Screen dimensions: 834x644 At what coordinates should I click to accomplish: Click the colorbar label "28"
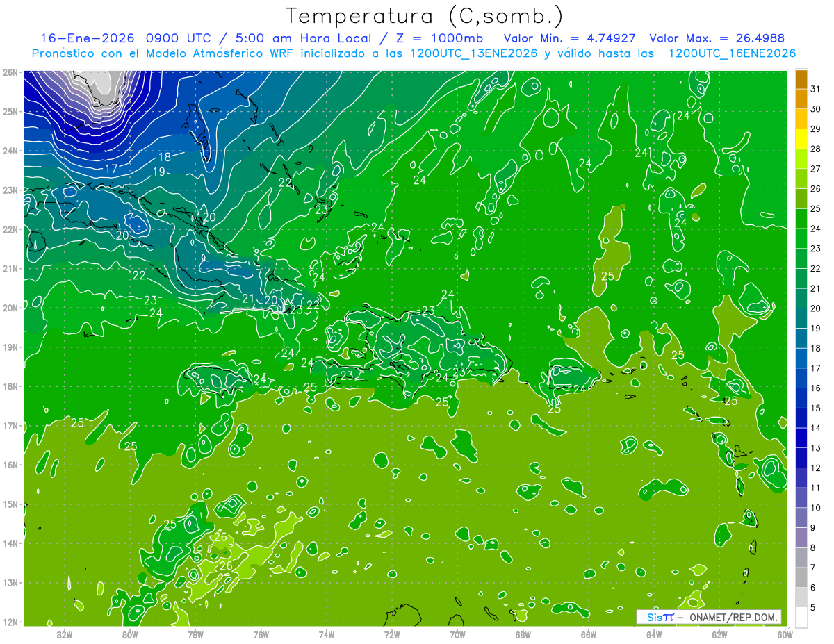(x=816, y=149)
